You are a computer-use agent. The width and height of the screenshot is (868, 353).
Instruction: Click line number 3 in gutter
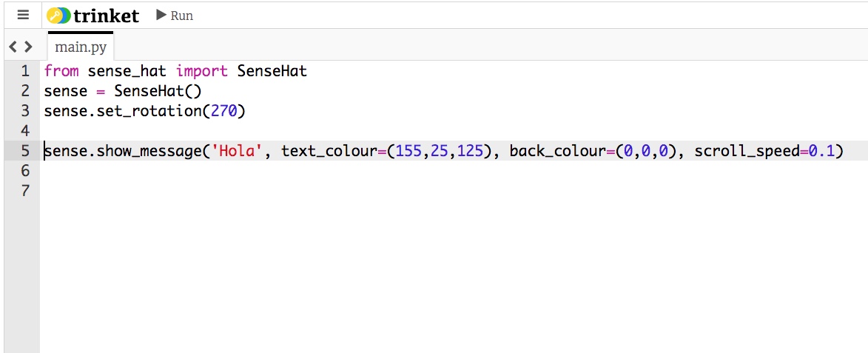[x=25, y=111]
